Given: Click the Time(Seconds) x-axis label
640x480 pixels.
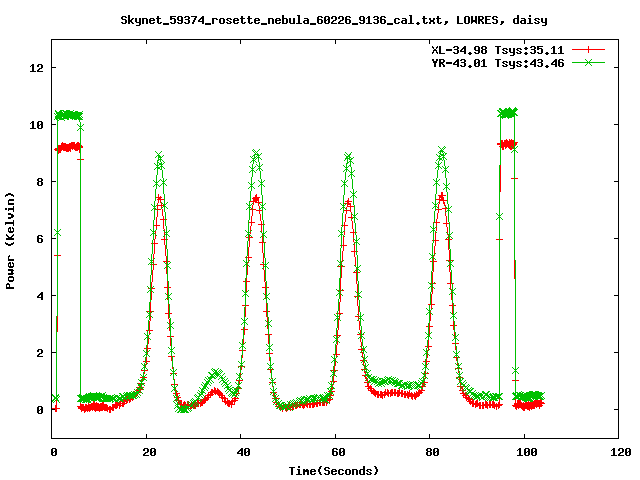Looking at the screenshot, I should pos(334,471).
